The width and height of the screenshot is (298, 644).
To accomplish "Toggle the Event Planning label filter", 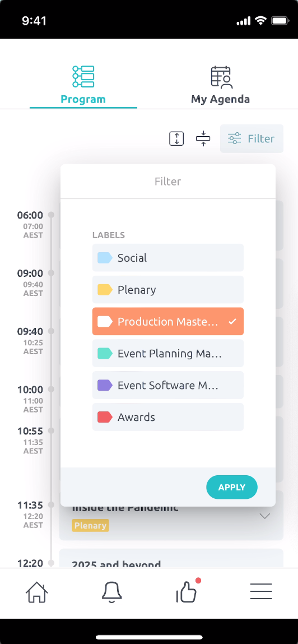I will pyautogui.click(x=168, y=353).
